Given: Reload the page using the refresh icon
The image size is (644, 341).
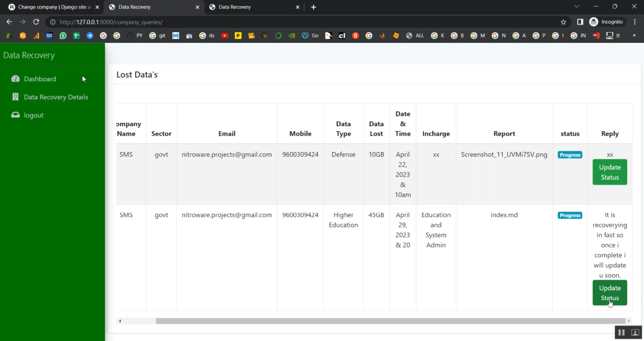Looking at the screenshot, I should click(36, 22).
